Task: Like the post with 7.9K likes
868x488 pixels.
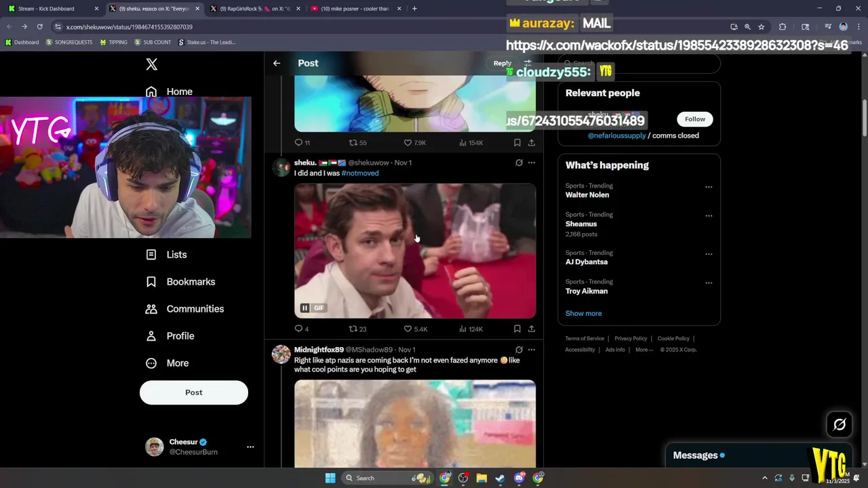Action: (x=414, y=142)
